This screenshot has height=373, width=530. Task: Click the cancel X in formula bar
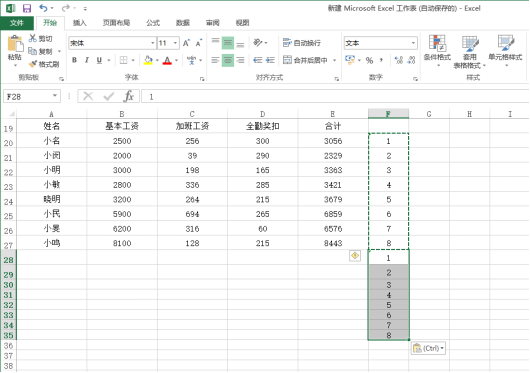[88, 96]
